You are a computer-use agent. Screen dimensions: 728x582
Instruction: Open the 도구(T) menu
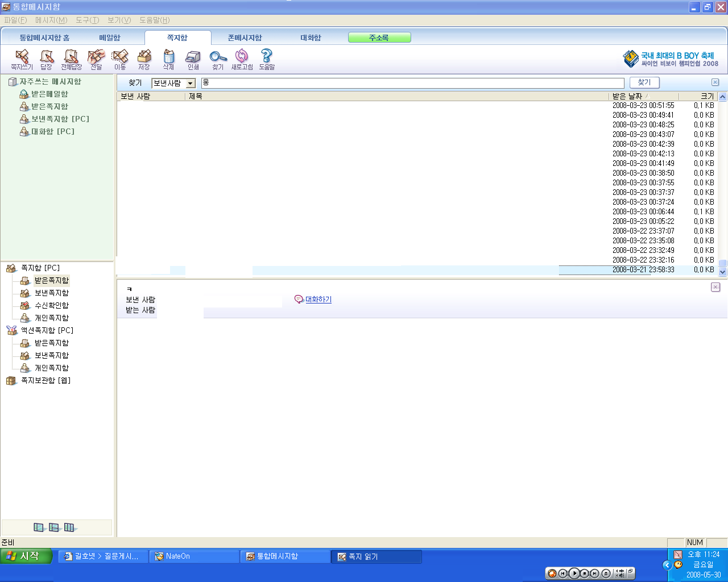pyautogui.click(x=87, y=20)
